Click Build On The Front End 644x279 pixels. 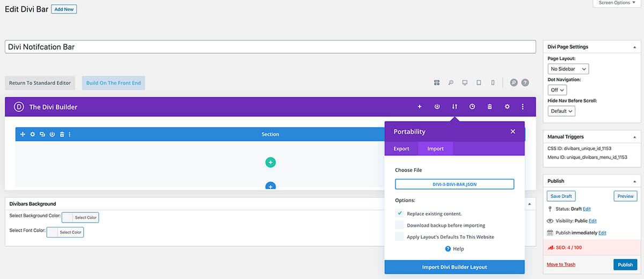click(113, 83)
